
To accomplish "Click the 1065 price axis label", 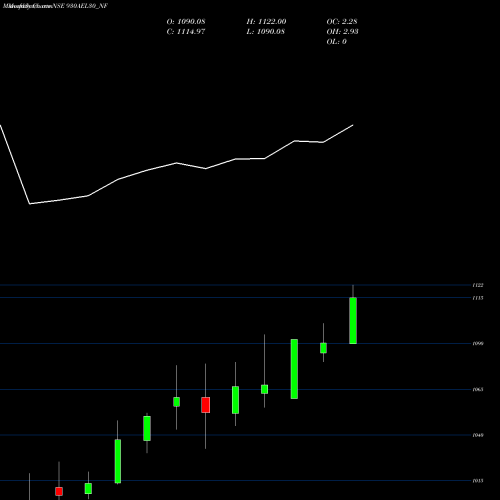I will tap(478, 390).
